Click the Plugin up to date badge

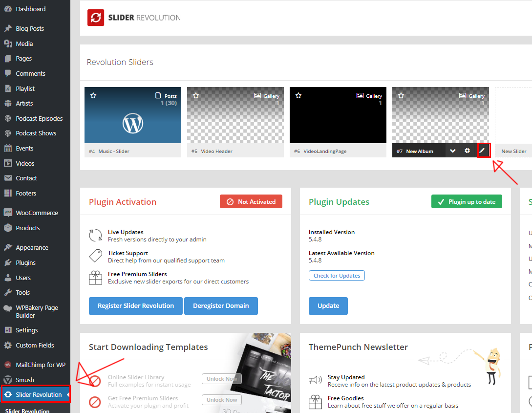(x=467, y=201)
